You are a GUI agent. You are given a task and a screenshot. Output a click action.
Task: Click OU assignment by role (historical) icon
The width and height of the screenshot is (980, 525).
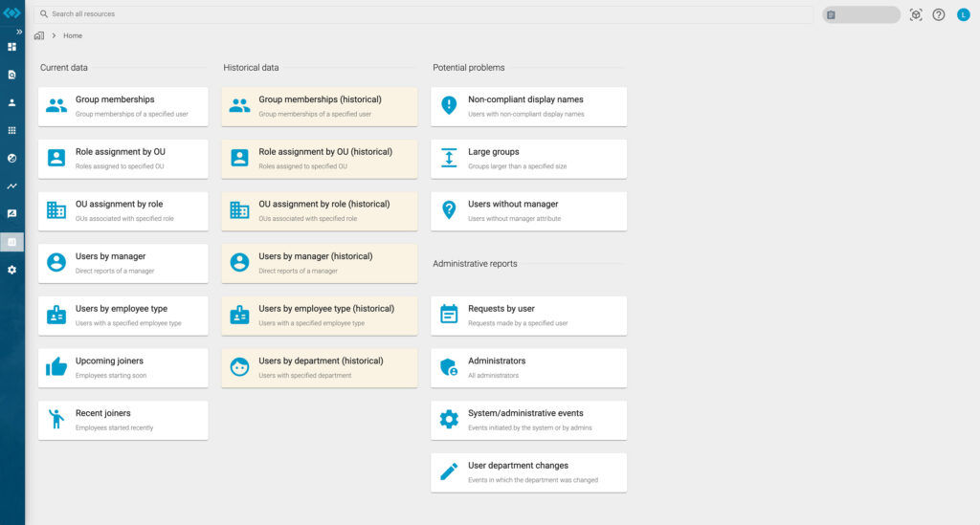point(239,209)
